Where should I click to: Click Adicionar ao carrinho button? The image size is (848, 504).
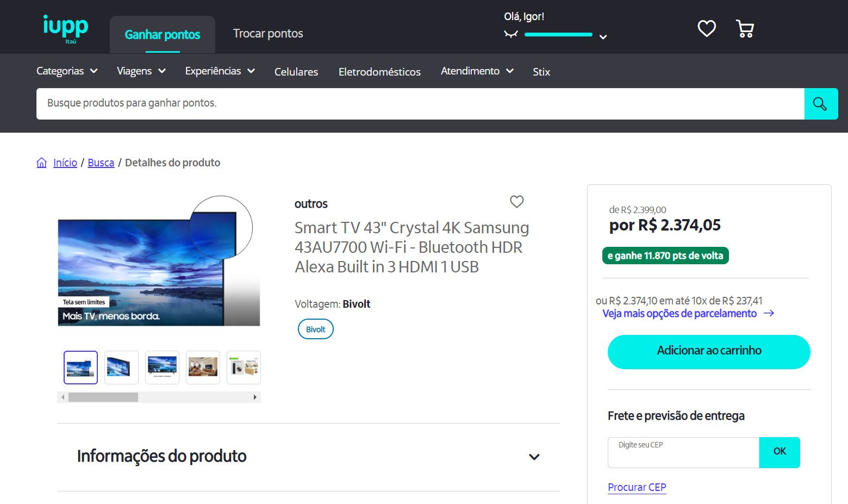709,352
